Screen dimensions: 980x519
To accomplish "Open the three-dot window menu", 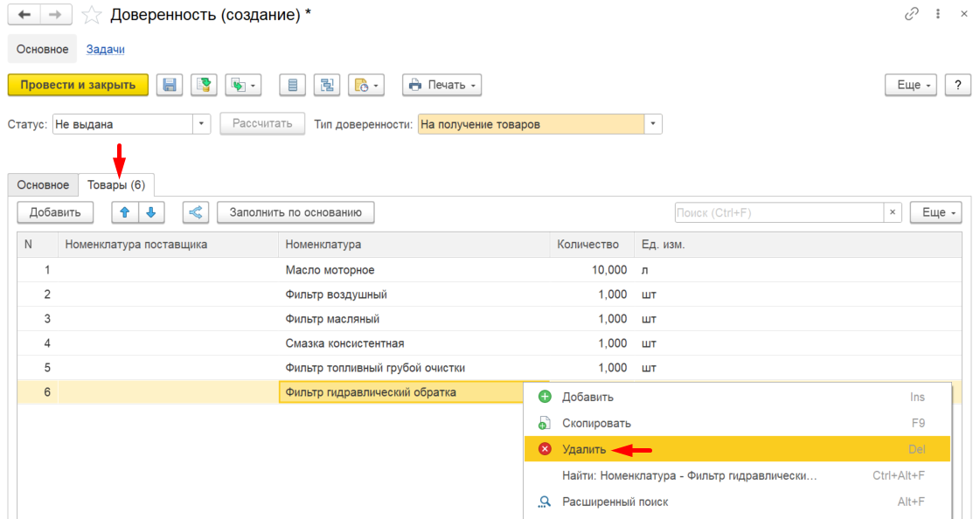I will (x=938, y=14).
